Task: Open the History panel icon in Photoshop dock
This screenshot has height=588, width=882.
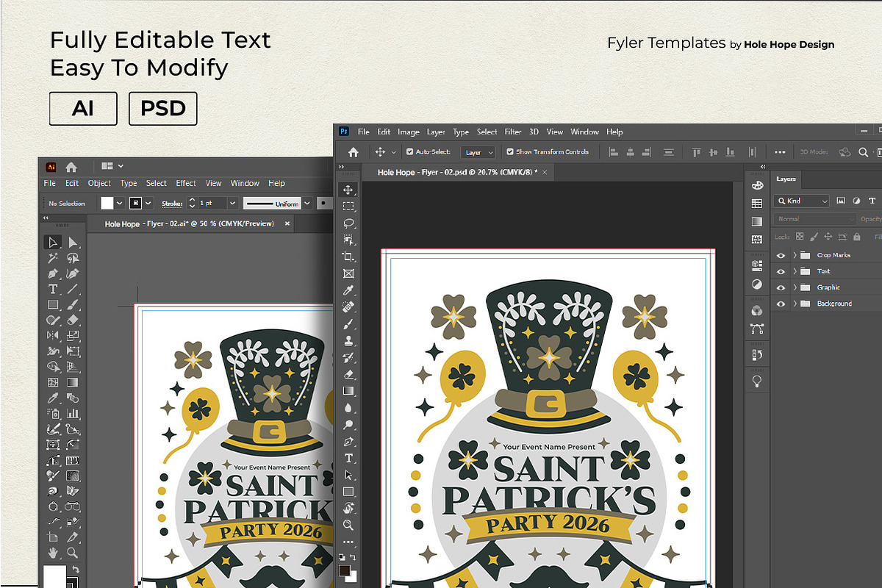Action: pyautogui.click(x=757, y=355)
